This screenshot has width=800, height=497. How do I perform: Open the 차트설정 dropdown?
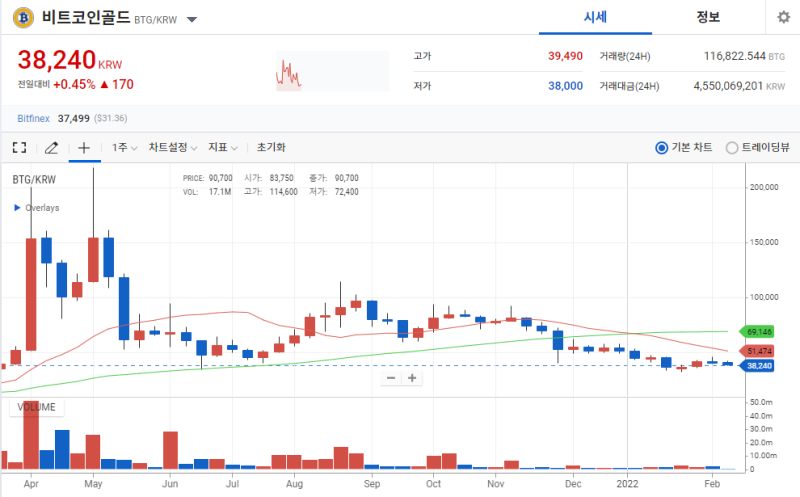[x=172, y=147]
